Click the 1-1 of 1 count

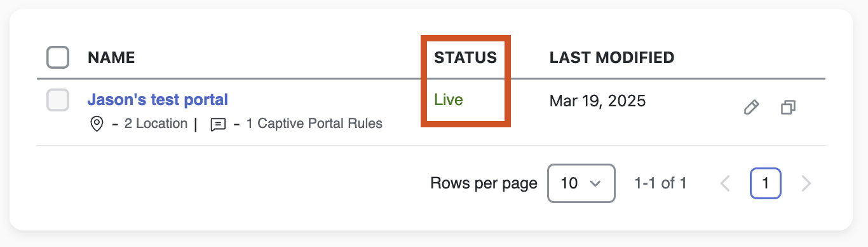click(660, 184)
